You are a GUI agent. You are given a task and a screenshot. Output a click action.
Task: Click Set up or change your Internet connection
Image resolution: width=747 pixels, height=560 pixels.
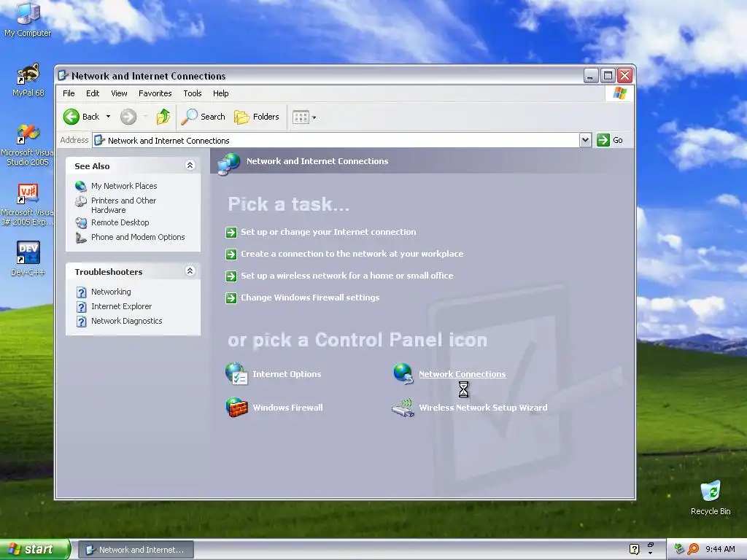pos(328,232)
